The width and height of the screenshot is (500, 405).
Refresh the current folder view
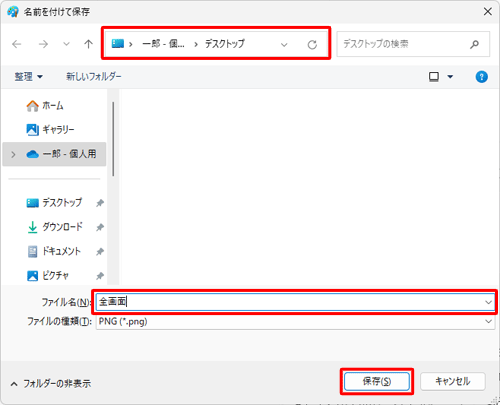[x=312, y=44]
